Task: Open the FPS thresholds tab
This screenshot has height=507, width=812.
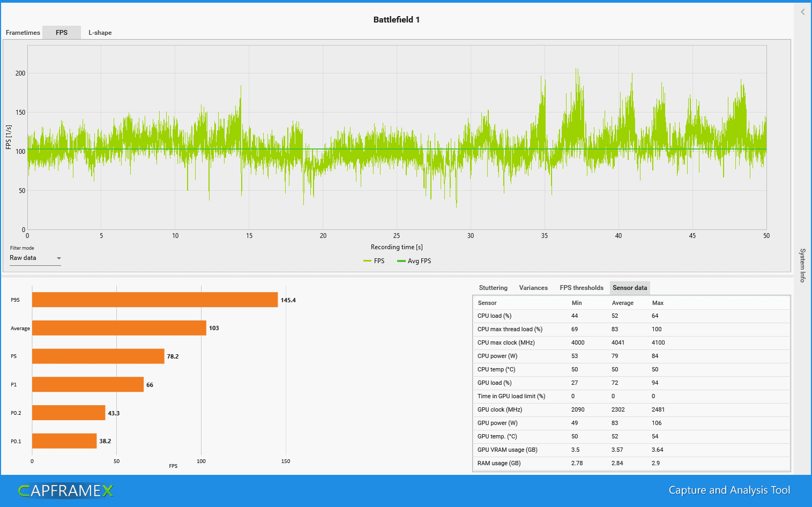Action: tap(582, 288)
